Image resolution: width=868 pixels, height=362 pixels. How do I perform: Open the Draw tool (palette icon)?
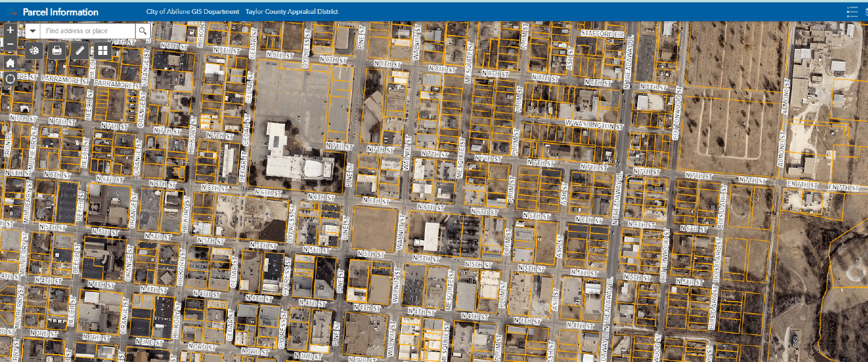pyautogui.click(x=34, y=51)
